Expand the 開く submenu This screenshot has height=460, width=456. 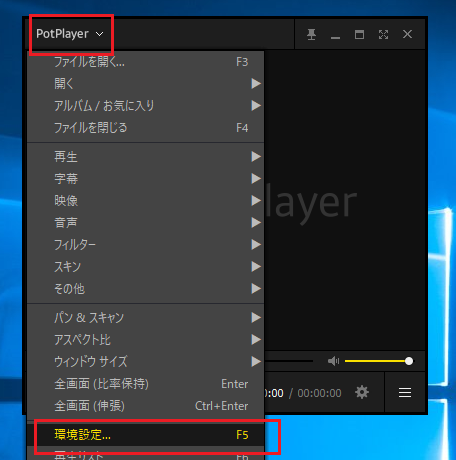pos(146,84)
